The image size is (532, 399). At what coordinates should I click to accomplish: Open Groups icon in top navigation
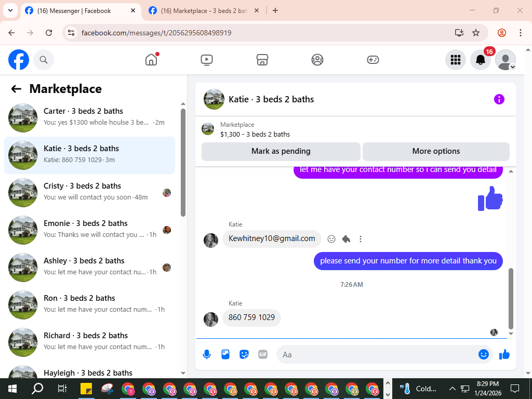317,60
